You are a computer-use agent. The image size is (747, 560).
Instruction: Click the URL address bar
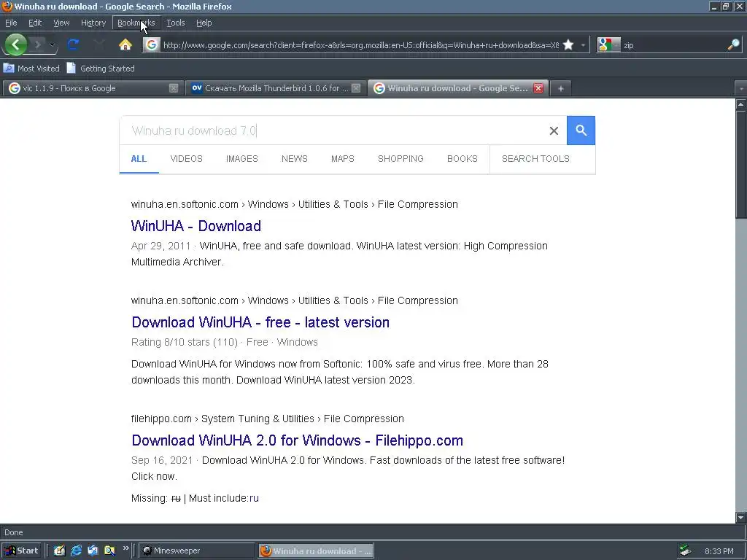point(360,44)
